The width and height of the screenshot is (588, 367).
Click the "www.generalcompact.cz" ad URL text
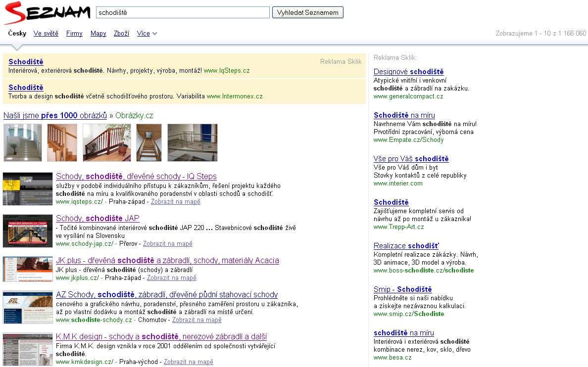pyautogui.click(x=408, y=96)
